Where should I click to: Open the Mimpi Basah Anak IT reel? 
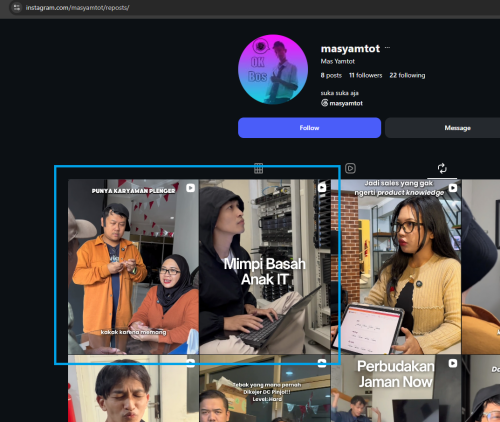point(265,267)
